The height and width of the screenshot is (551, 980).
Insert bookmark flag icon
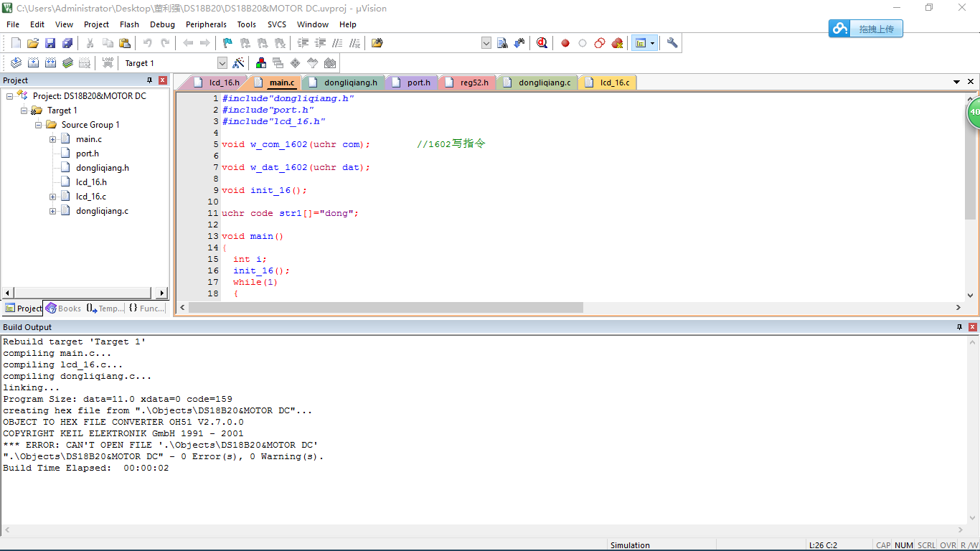(227, 43)
